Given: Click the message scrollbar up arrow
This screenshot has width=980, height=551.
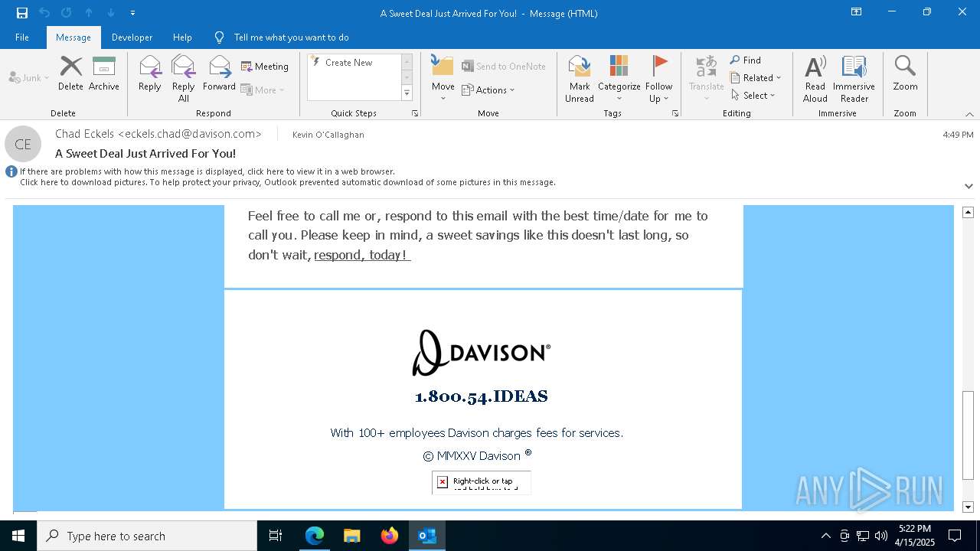Looking at the screenshot, I should pyautogui.click(x=968, y=212).
